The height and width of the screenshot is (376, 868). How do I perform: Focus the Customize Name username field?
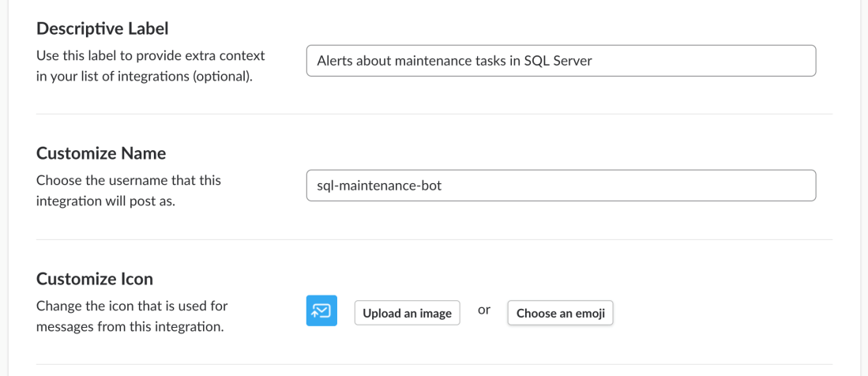[561, 186]
